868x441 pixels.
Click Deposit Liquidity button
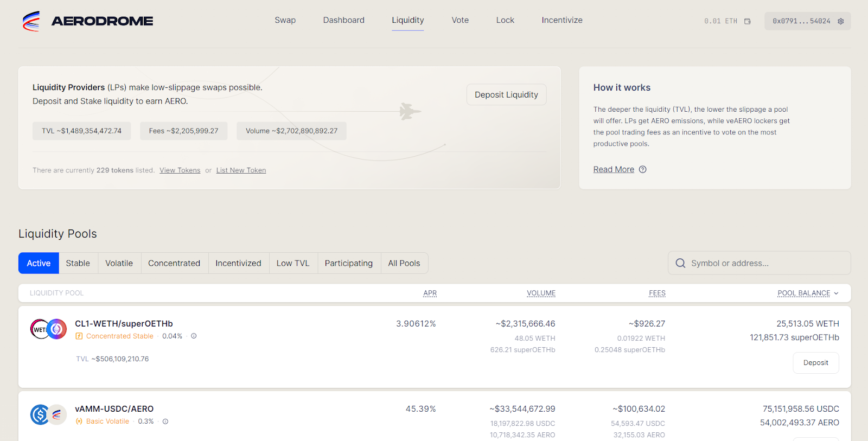(506, 94)
